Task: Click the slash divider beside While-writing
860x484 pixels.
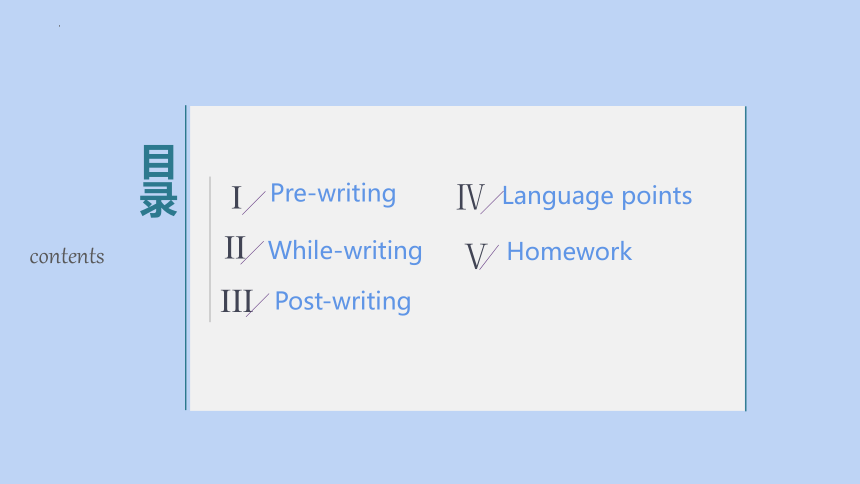Action: (x=252, y=252)
